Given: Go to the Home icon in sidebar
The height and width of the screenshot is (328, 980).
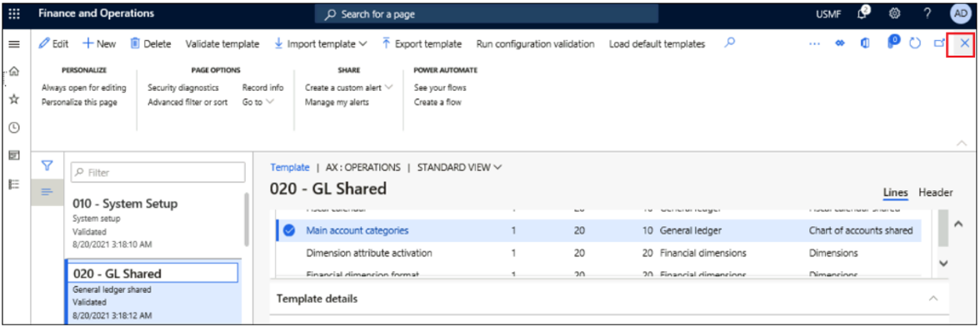Looking at the screenshot, I should (13, 72).
